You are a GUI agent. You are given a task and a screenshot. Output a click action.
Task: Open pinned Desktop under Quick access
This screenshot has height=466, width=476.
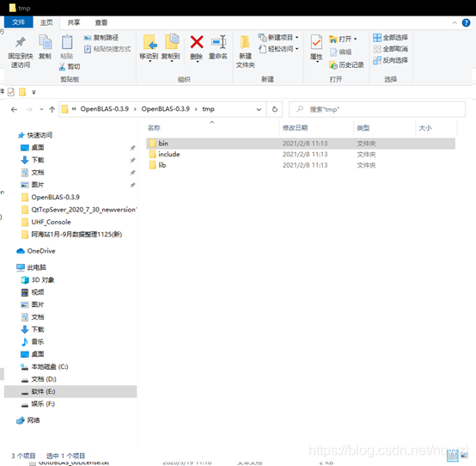(38, 148)
